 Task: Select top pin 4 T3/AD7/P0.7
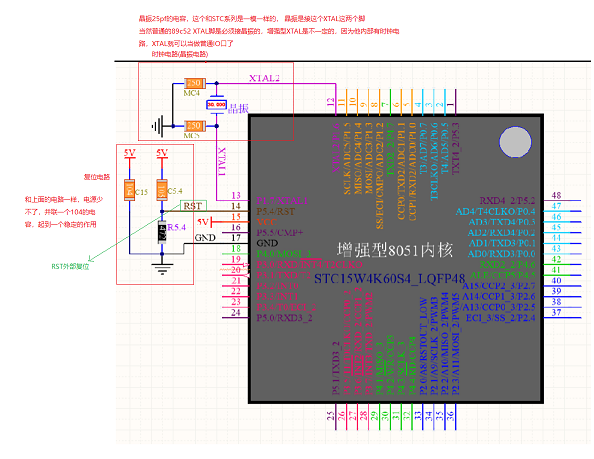tap(423, 148)
